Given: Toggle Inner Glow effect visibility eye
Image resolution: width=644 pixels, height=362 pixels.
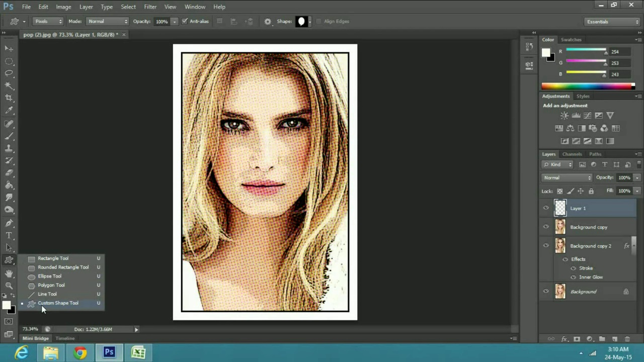Looking at the screenshot, I should tap(573, 278).
